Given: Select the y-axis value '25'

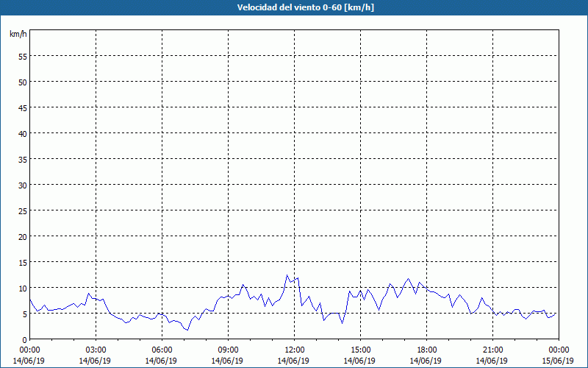Looking at the screenshot, I should pyautogui.click(x=23, y=210).
